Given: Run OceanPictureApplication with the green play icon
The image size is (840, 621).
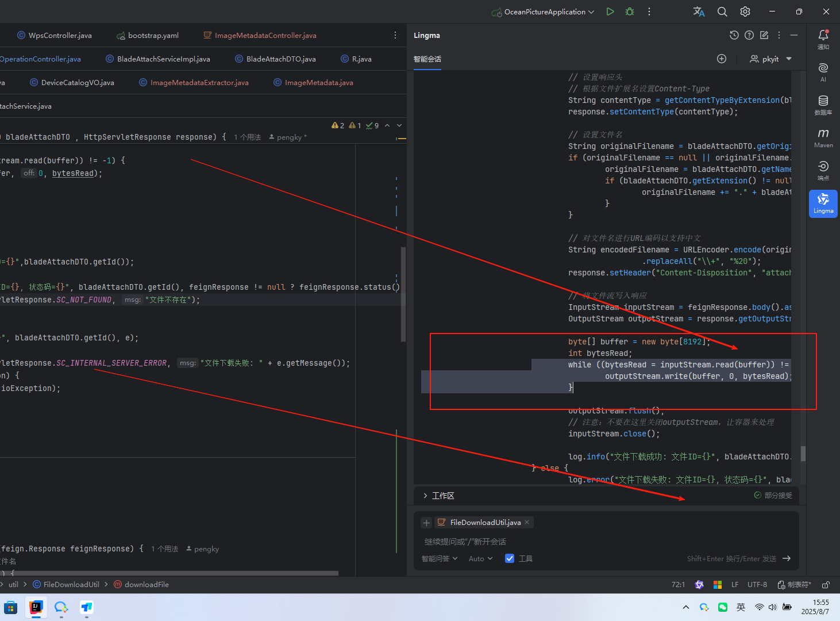Looking at the screenshot, I should pyautogui.click(x=610, y=11).
